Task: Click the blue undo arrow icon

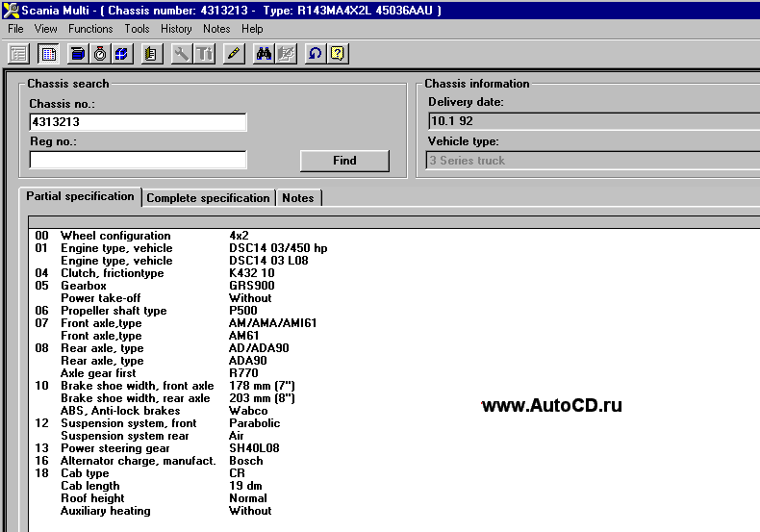Action: [x=315, y=53]
